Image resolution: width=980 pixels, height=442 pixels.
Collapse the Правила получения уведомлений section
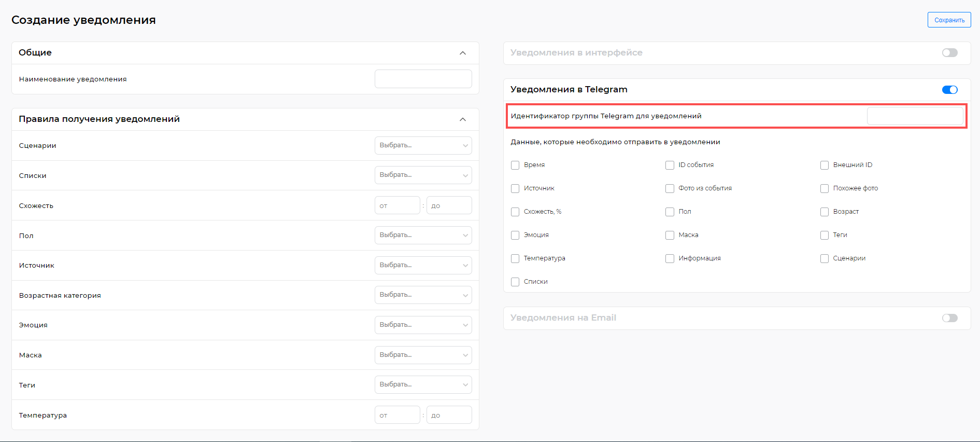coord(462,119)
